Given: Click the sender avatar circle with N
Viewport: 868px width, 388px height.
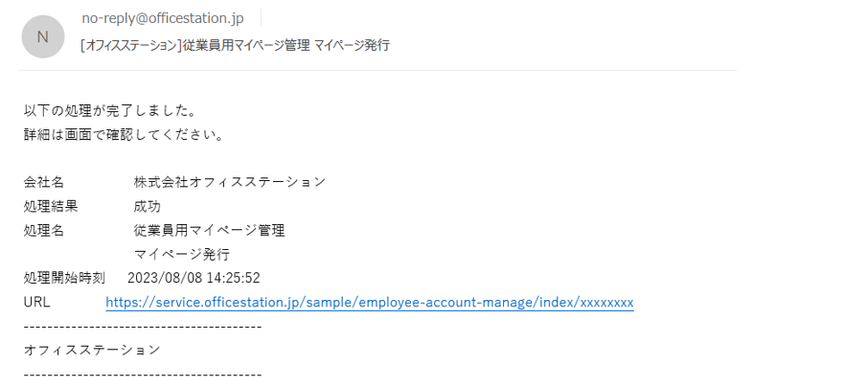Looking at the screenshot, I should coord(42,36).
